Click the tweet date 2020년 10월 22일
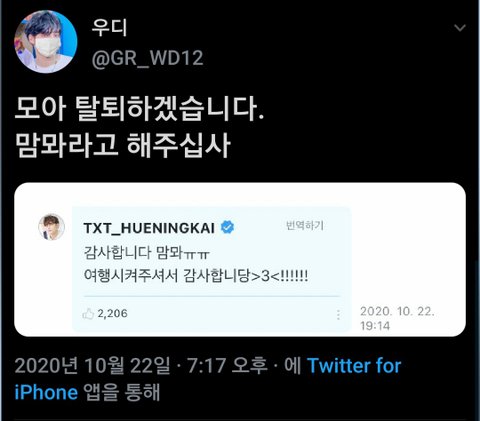This screenshot has height=421, width=480. click(x=92, y=366)
